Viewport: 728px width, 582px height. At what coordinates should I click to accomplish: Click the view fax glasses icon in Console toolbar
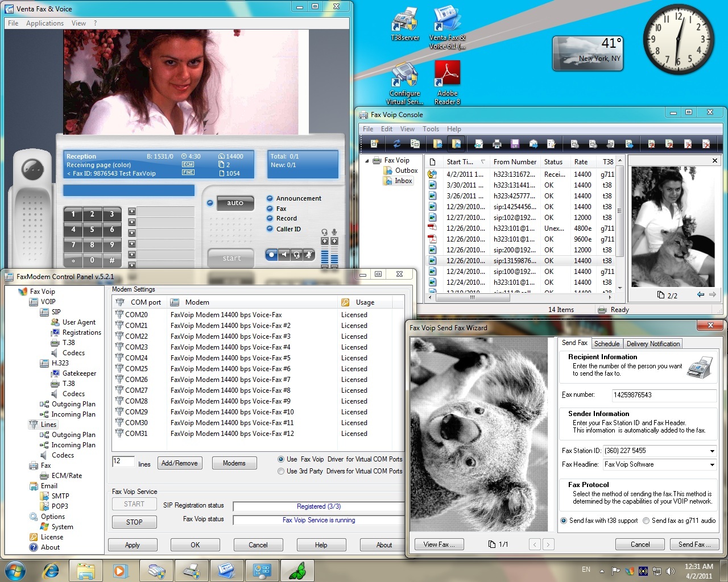coord(478,144)
